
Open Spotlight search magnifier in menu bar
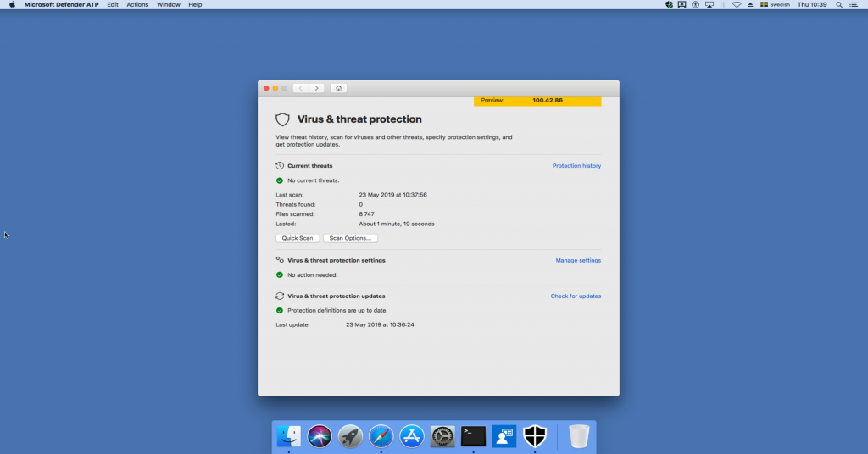tap(838, 4)
